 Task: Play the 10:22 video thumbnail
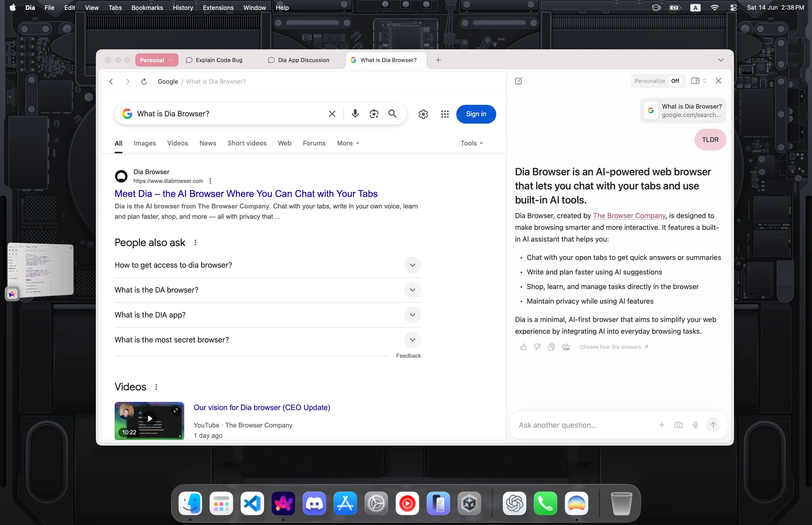pos(149,420)
